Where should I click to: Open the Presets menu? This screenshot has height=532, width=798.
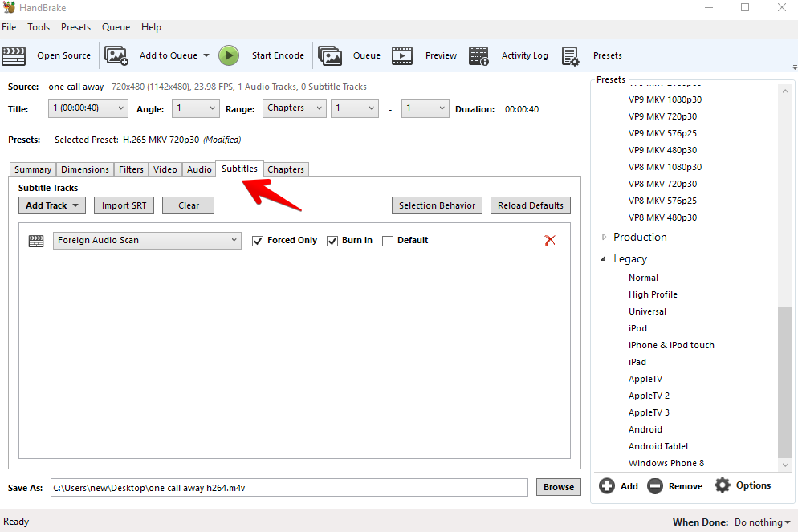(x=75, y=27)
